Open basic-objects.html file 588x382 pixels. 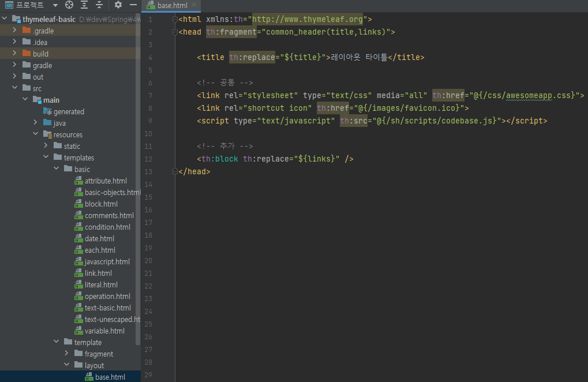[x=113, y=193]
